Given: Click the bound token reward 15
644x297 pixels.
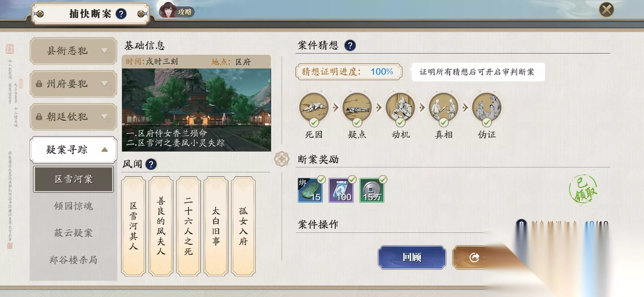Looking at the screenshot, I should pos(310,190).
